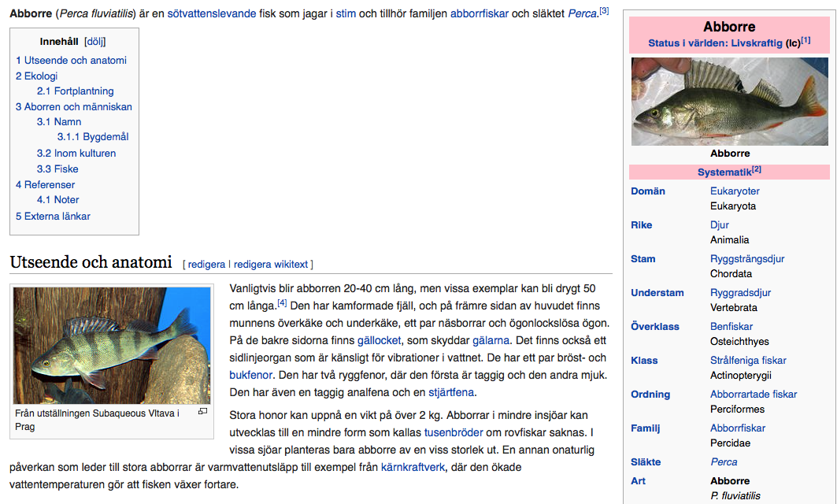
Task: Open the Systematik header link
Action: [x=724, y=172]
